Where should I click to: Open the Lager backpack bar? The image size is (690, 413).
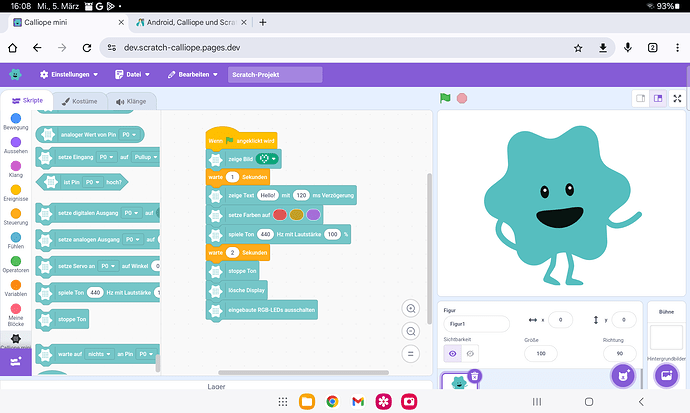[x=216, y=386]
